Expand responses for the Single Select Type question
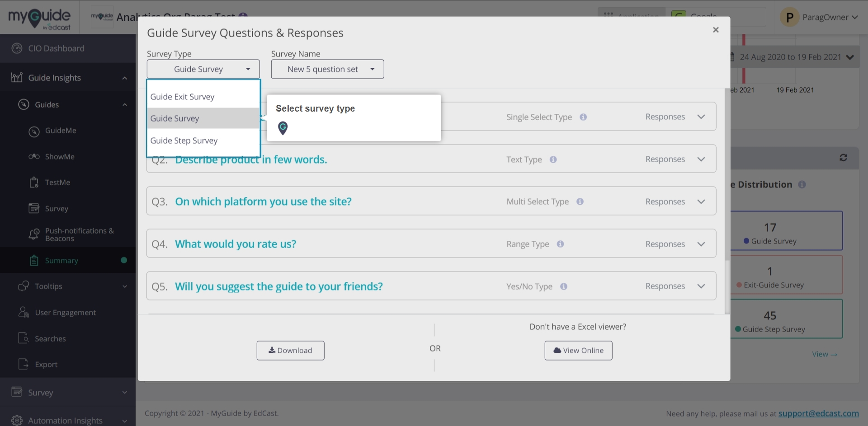The width and height of the screenshot is (868, 426). tap(701, 117)
